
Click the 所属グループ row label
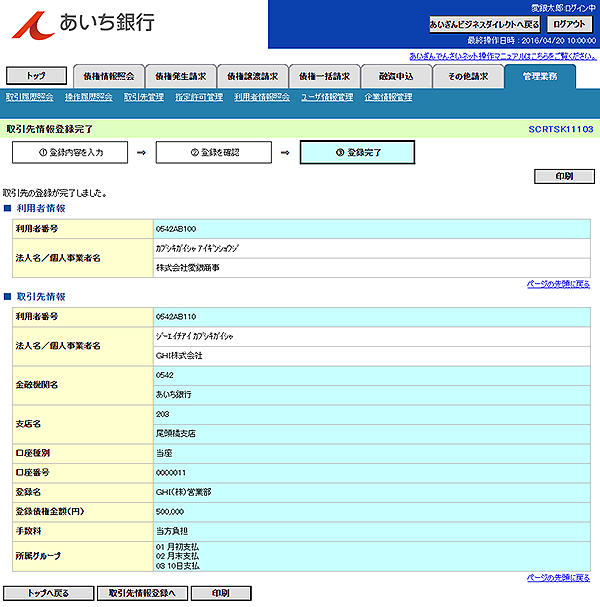[x=38, y=556]
